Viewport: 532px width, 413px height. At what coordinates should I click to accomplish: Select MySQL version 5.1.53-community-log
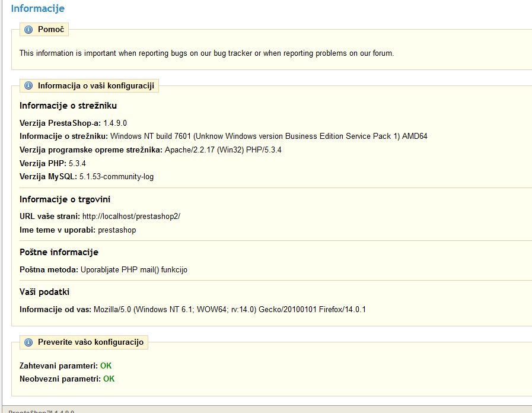coord(116,177)
